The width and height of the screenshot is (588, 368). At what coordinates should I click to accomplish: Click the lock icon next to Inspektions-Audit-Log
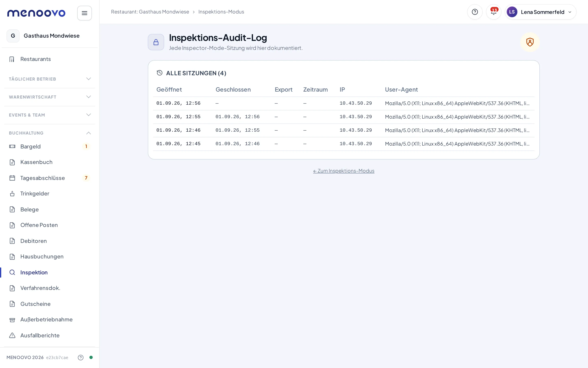coord(156,42)
